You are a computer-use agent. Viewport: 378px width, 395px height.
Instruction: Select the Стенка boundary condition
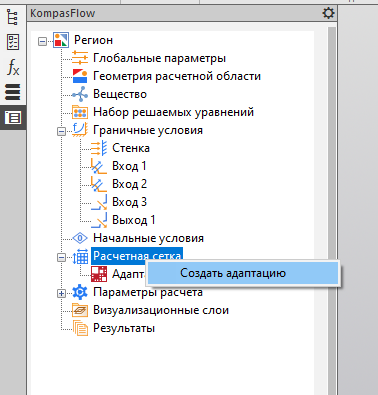coord(131,148)
